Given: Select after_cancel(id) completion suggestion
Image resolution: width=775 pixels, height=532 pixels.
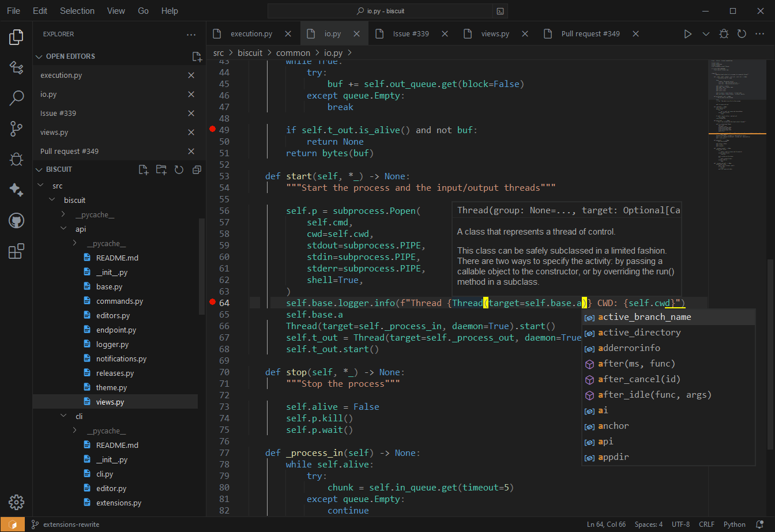Looking at the screenshot, I should tap(668, 379).
